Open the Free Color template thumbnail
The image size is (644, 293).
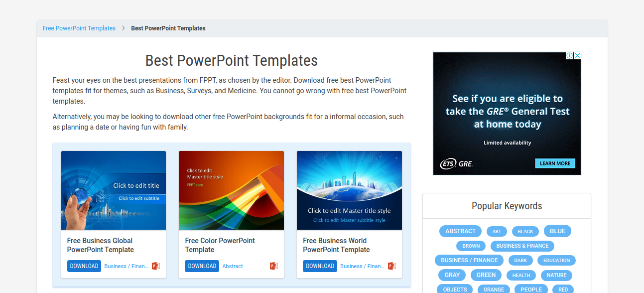(x=231, y=190)
